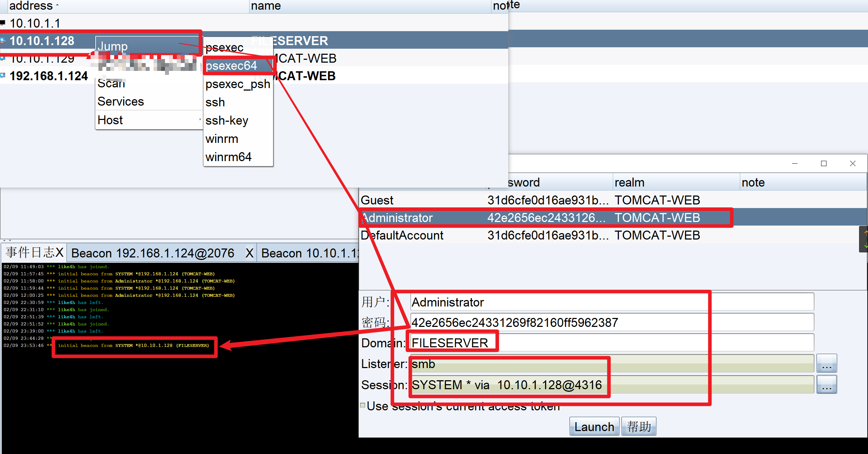This screenshot has width=868, height=454.
Task: Click the 10.10.1.1 host computer icon
Action: tap(3, 23)
